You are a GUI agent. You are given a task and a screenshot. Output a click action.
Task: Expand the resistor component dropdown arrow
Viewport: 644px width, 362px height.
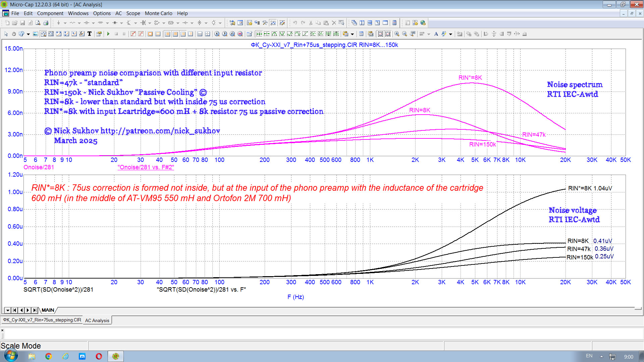79,23
